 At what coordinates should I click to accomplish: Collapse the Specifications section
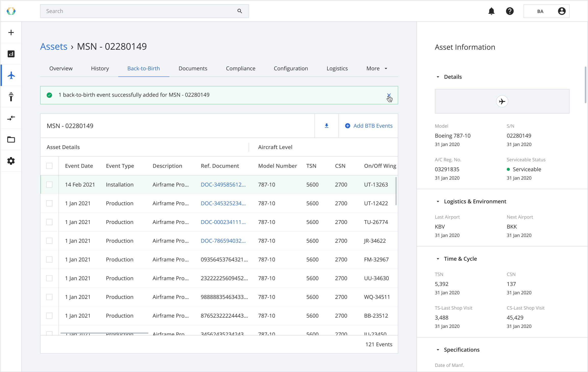tap(438, 350)
